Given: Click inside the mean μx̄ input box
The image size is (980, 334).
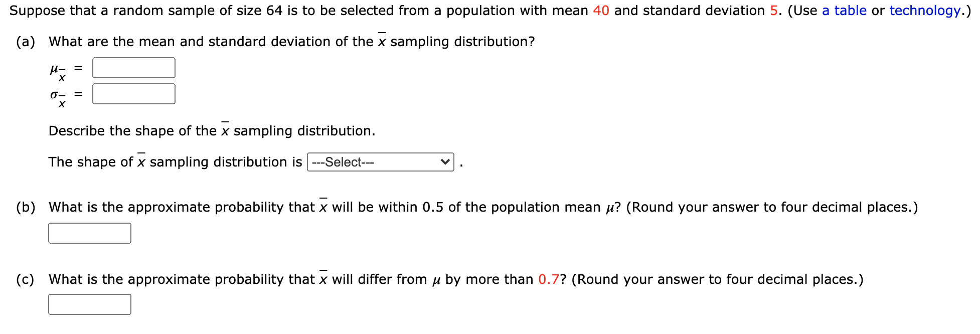Looking at the screenshot, I should pyautogui.click(x=133, y=67).
